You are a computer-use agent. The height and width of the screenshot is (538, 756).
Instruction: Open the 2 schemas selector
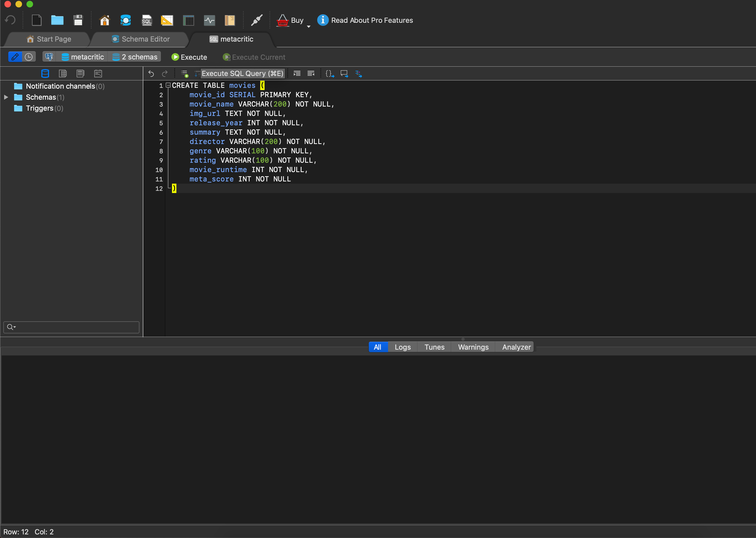pyautogui.click(x=135, y=57)
